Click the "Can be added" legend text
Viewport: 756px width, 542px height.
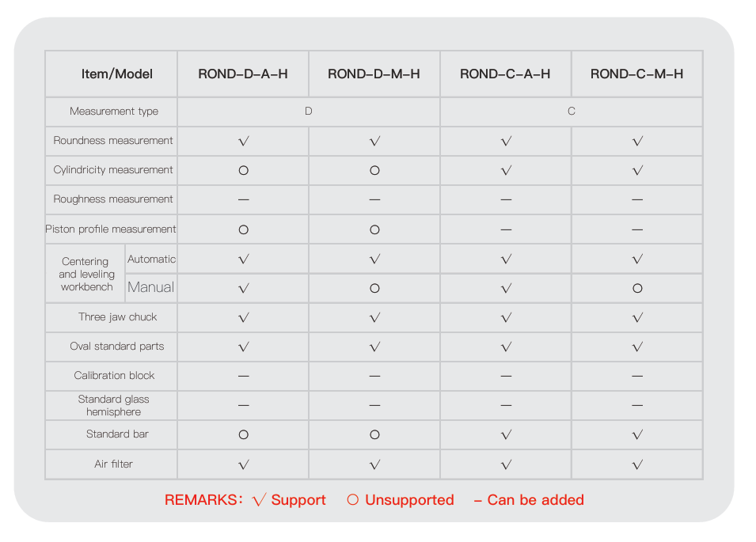(x=529, y=500)
